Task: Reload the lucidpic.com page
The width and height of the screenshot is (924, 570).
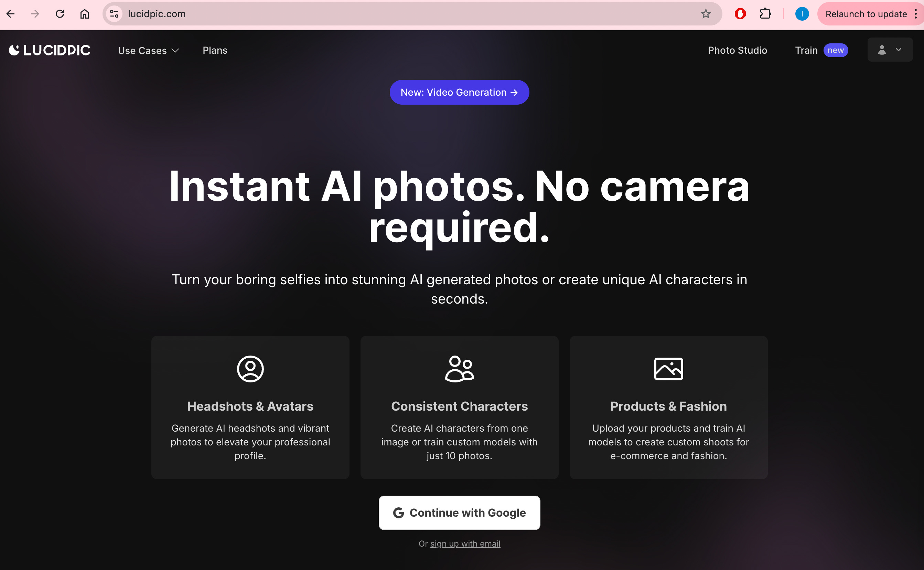Action: (x=60, y=14)
